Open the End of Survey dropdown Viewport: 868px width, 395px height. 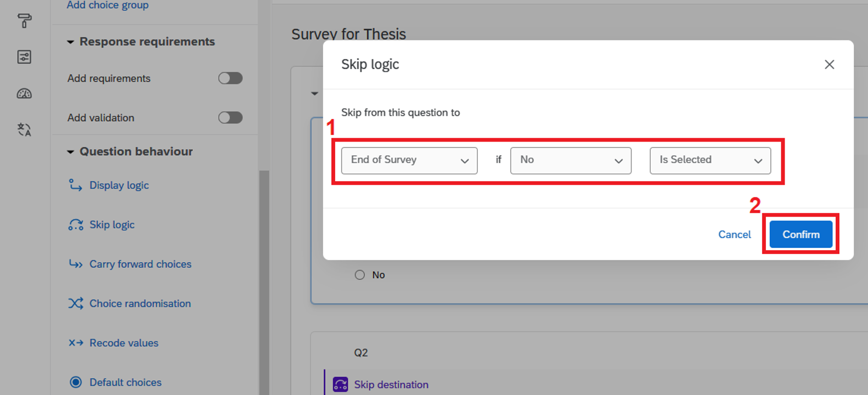click(x=409, y=160)
